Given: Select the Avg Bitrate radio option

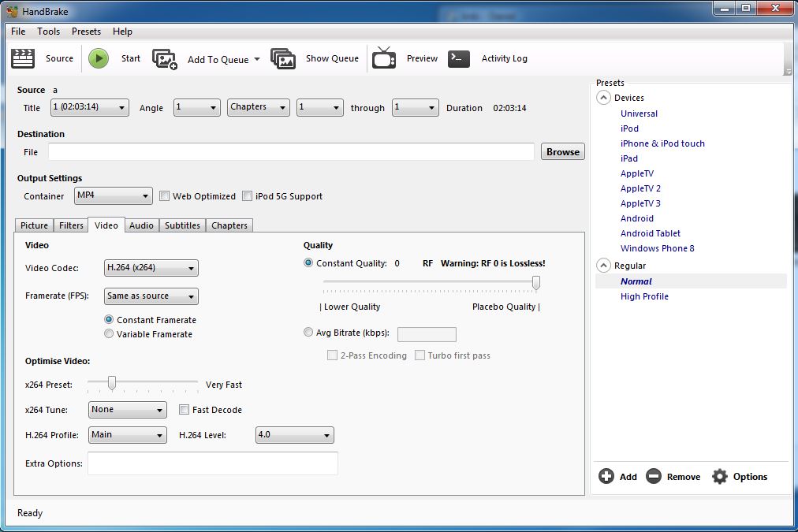Looking at the screenshot, I should [308, 333].
